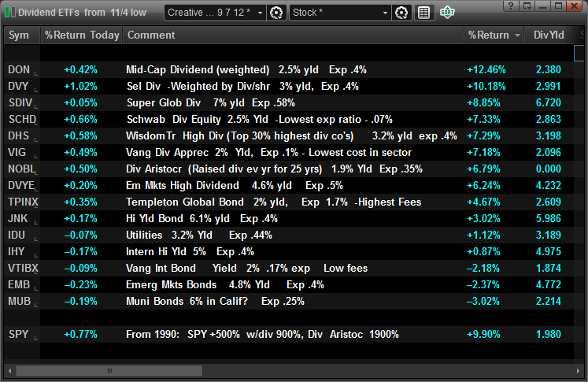Select the SPY symbol
Viewport: 588px width, 382px height.
pos(18,334)
